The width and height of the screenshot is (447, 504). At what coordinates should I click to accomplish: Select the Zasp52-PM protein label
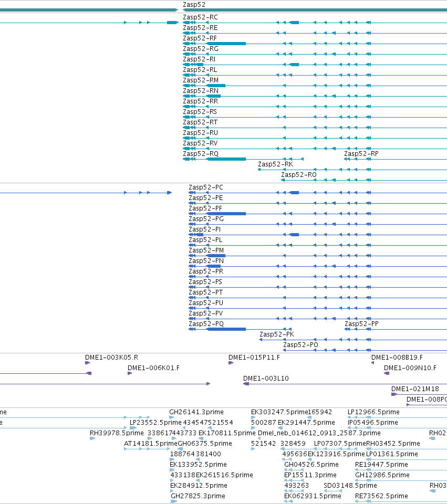tap(206, 250)
